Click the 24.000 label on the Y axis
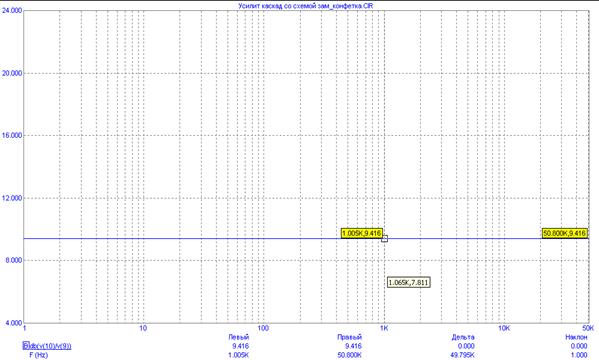The height and width of the screenshot is (360, 599). 12,10
